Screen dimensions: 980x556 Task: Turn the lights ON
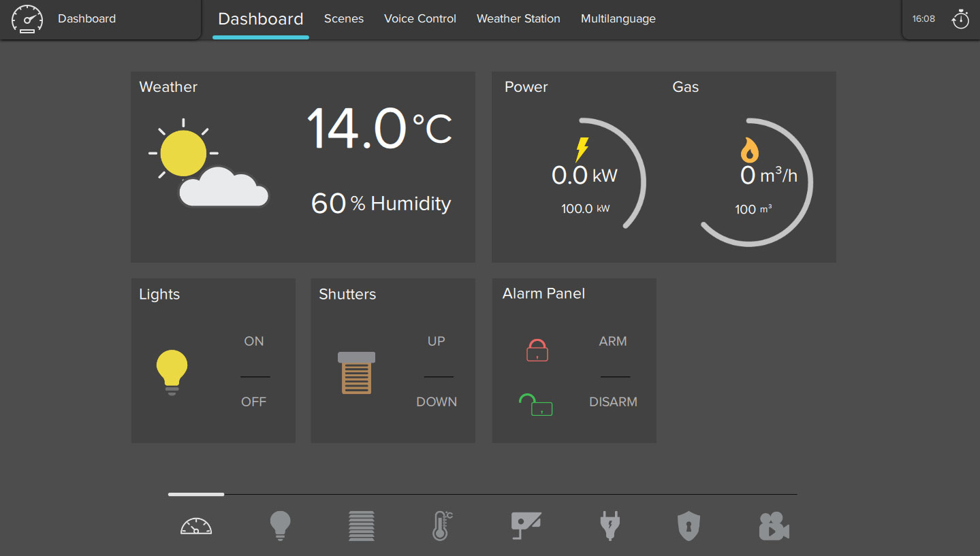[254, 342]
